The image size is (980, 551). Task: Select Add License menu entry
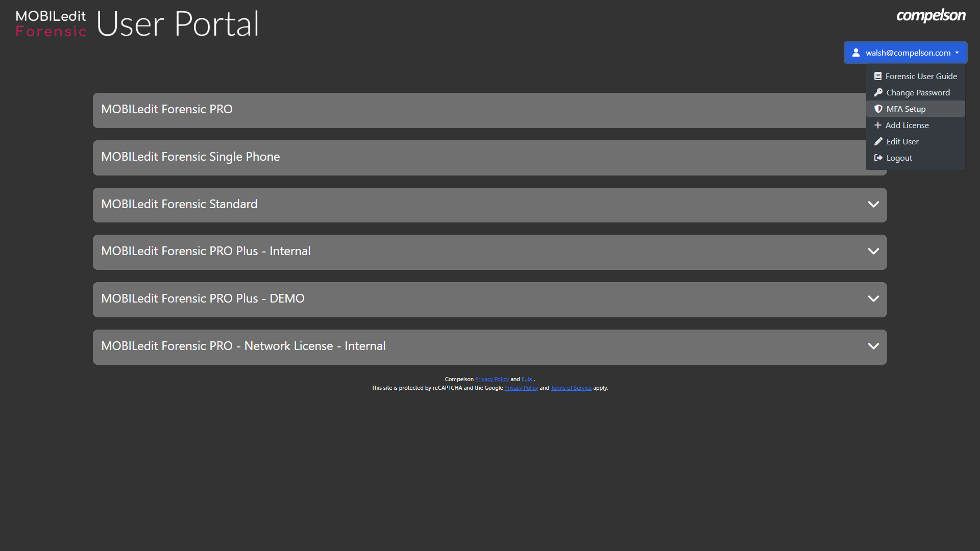tap(916, 126)
